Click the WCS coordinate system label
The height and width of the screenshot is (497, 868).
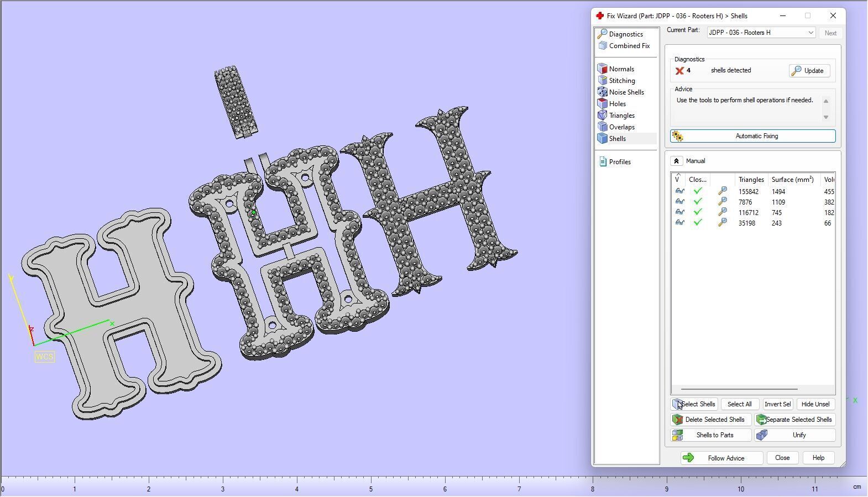(x=45, y=357)
